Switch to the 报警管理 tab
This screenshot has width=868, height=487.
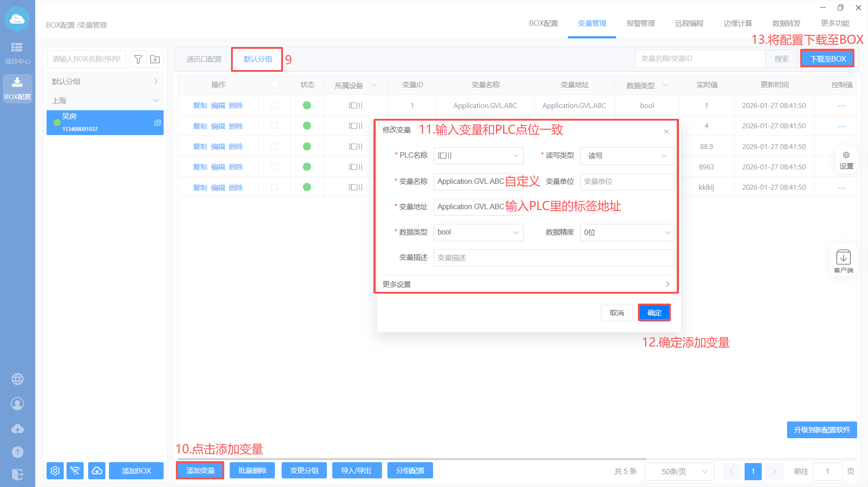pyautogui.click(x=641, y=23)
